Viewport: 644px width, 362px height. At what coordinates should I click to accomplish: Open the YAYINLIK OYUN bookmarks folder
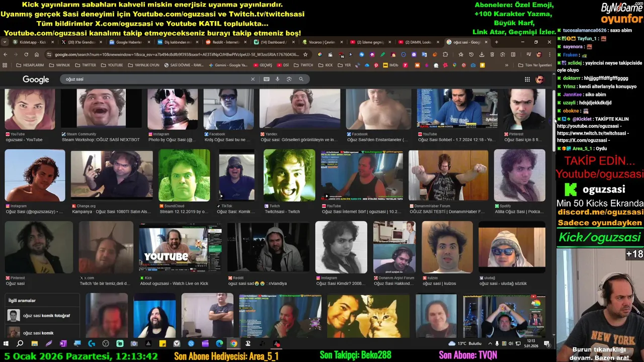(143, 65)
